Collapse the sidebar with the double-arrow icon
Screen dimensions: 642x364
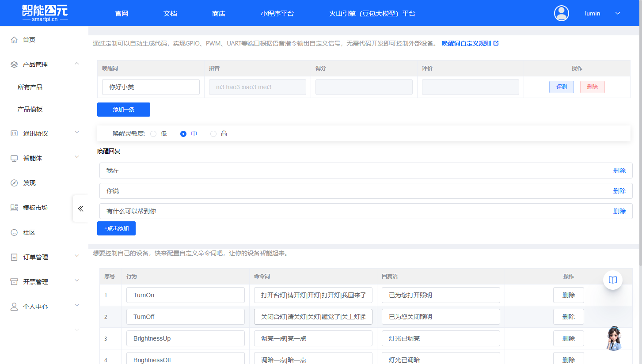click(x=80, y=209)
